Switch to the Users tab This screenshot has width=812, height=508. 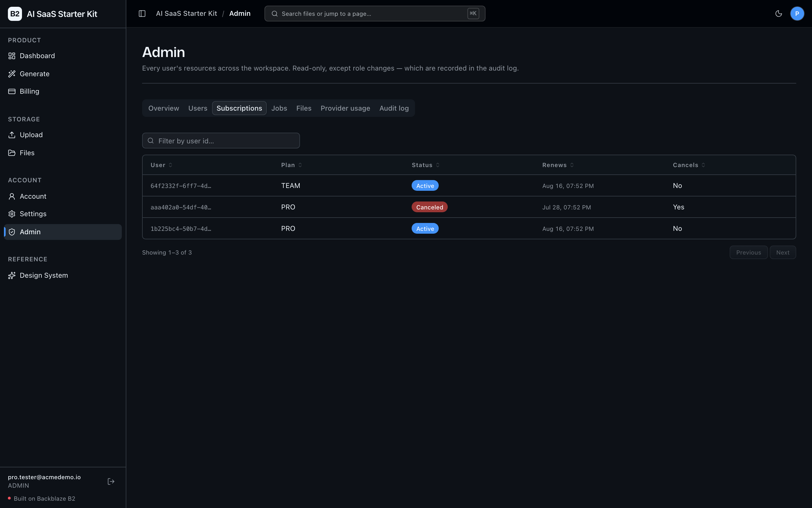click(x=198, y=108)
